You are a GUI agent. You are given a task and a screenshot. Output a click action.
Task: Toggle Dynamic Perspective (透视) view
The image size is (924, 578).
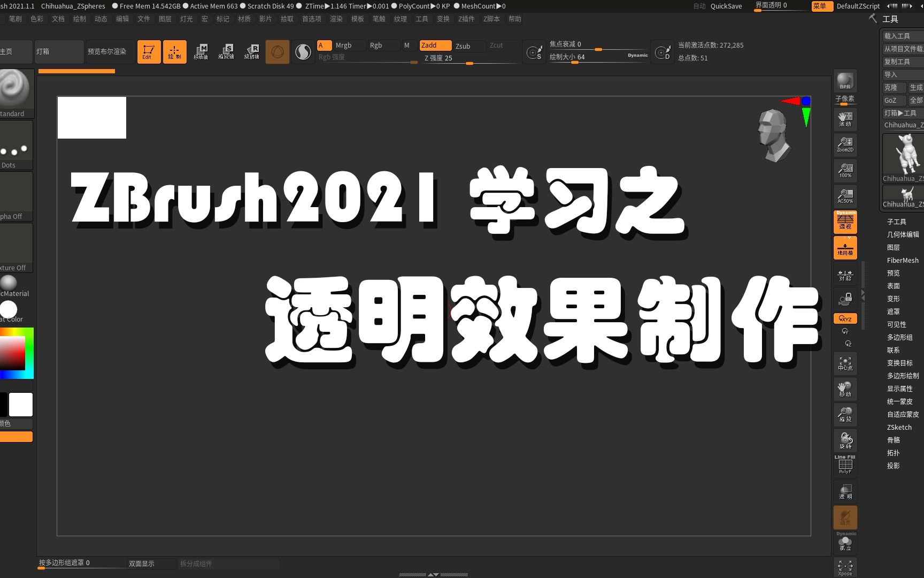[845, 222]
